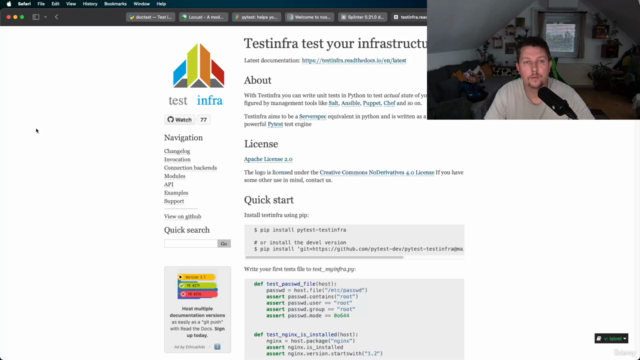
Task: Open View on github link
Action: [x=182, y=216]
